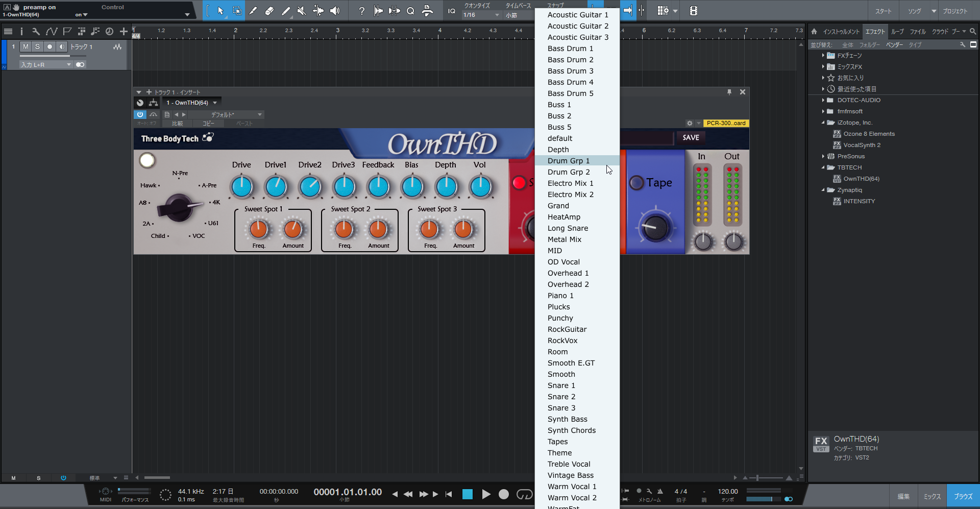Screen dimensions: 980x509
Task: Click the スタート start page button
Action: pyautogui.click(x=883, y=11)
